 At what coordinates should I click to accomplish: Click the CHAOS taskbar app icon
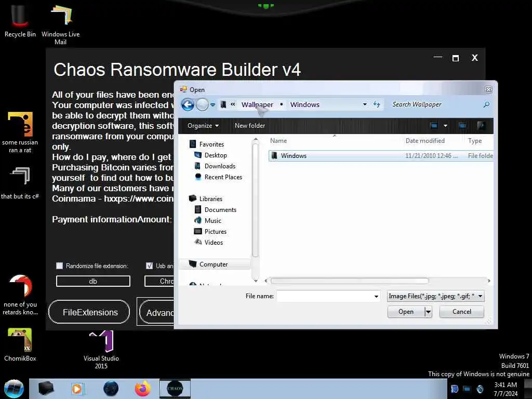point(175,389)
